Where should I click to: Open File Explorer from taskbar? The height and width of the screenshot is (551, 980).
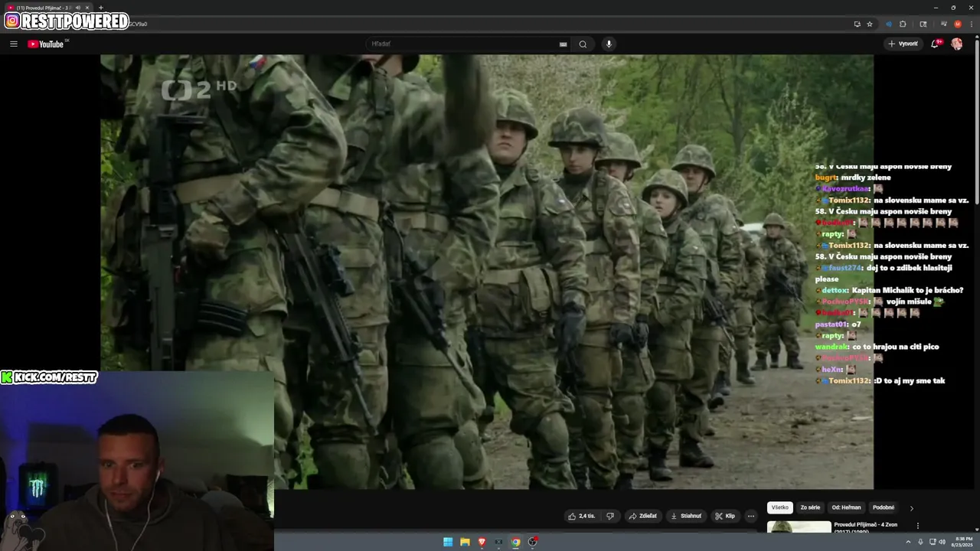(x=465, y=542)
